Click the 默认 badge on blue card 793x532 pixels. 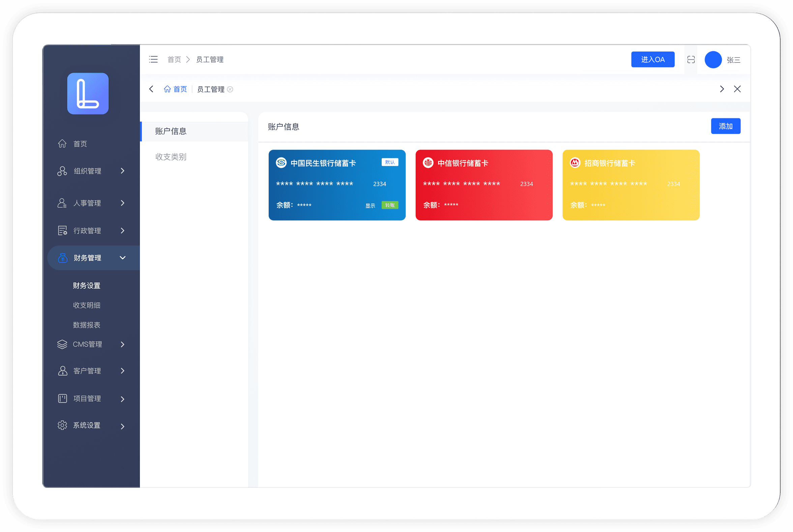(x=390, y=162)
